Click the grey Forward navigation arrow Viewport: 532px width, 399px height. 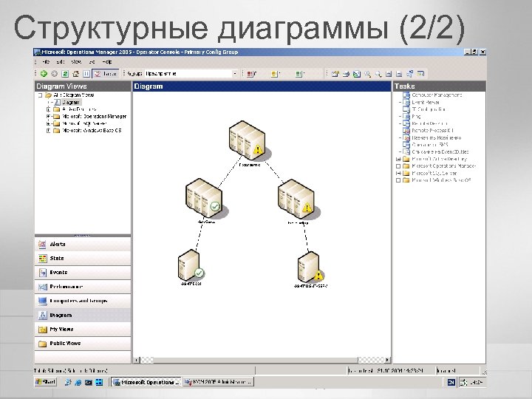54,74
